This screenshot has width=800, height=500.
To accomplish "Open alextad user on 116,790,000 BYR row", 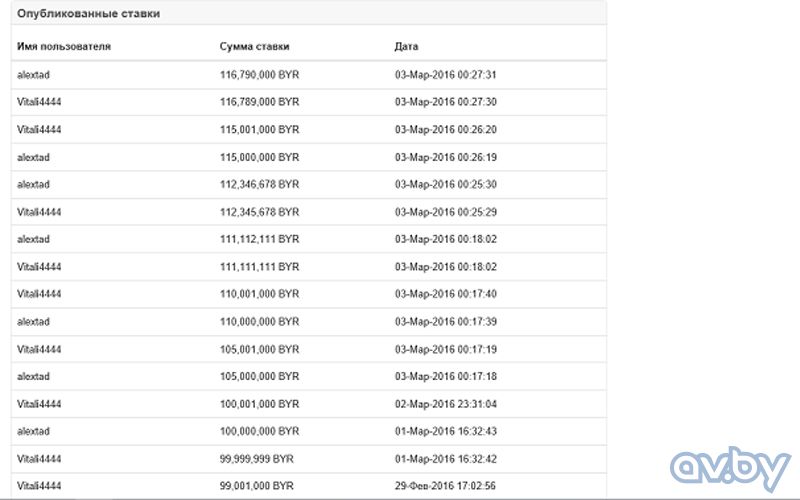I will (x=33, y=75).
